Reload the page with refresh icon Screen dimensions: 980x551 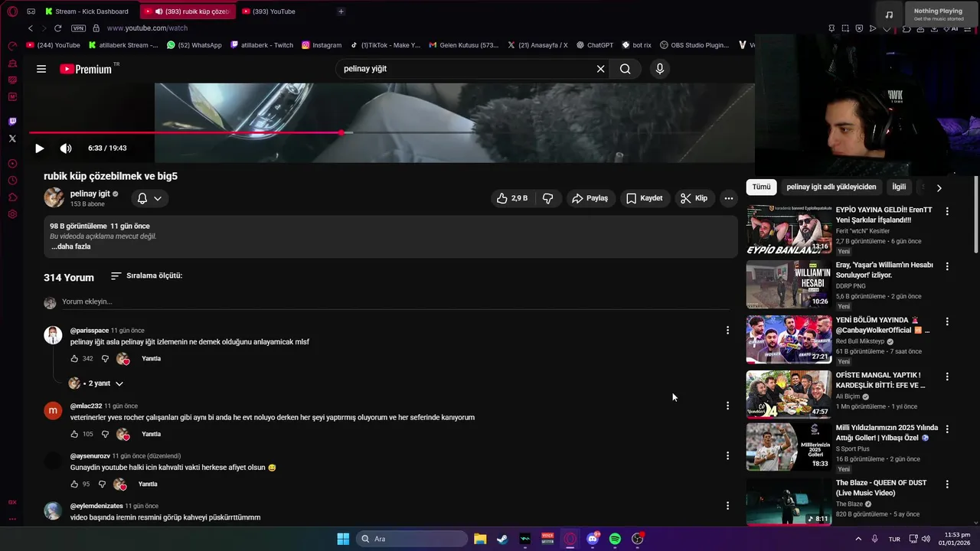click(x=57, y=28)
